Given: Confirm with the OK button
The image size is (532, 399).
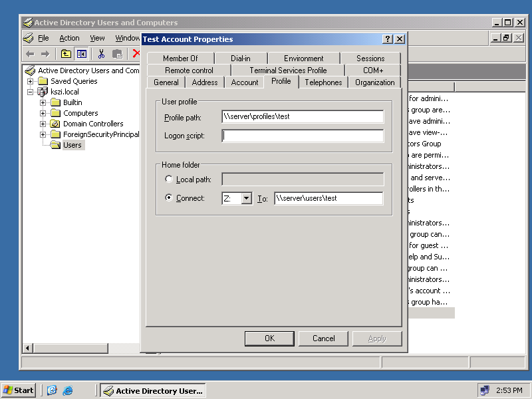Looking at the screenshot, I should click(x=269, y=338).
